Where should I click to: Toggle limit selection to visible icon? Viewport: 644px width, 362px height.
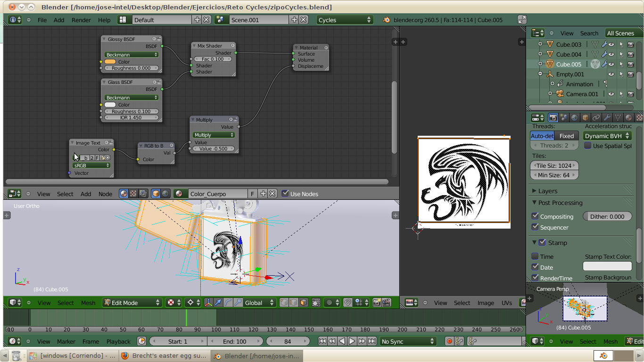click(x=316, y=303)
